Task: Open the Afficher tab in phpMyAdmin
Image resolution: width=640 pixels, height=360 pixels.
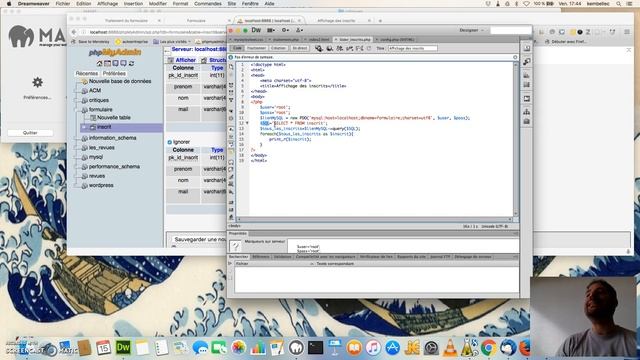Action: tap(182, 60)
